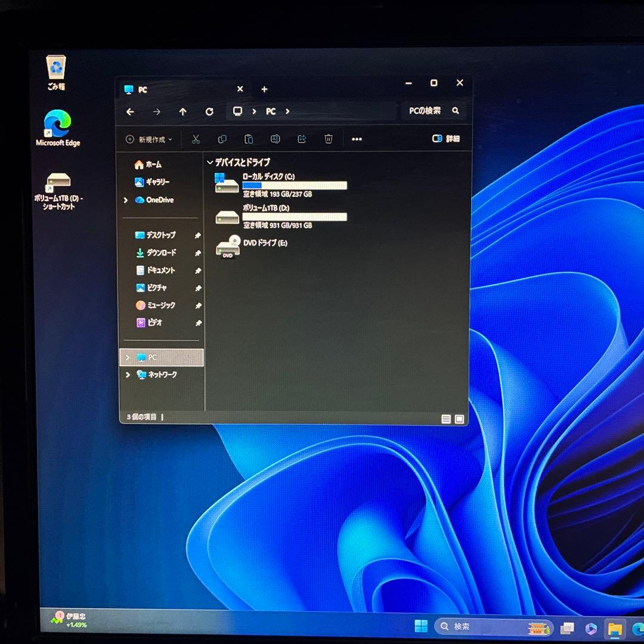This screenshot has width=644, height=644.
Task: Collapse the デバイスとドライブ section
Action: point(209,162)
